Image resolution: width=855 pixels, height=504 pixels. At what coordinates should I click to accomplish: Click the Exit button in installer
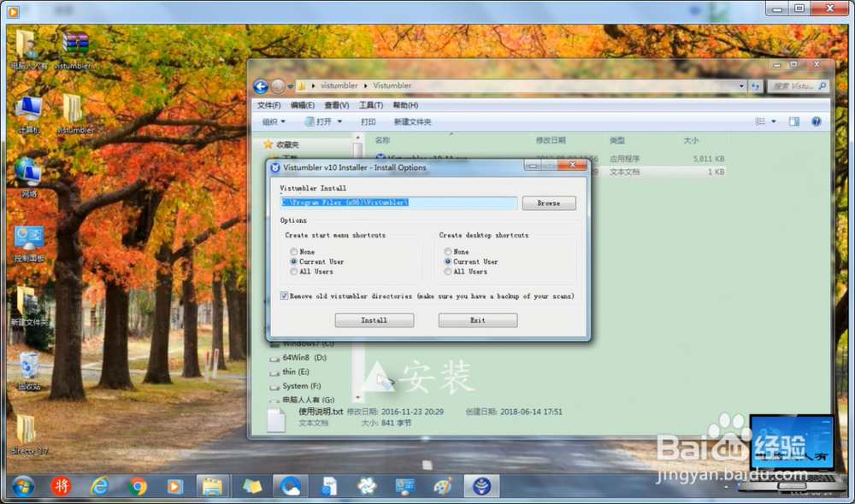(x=478, y=320)
